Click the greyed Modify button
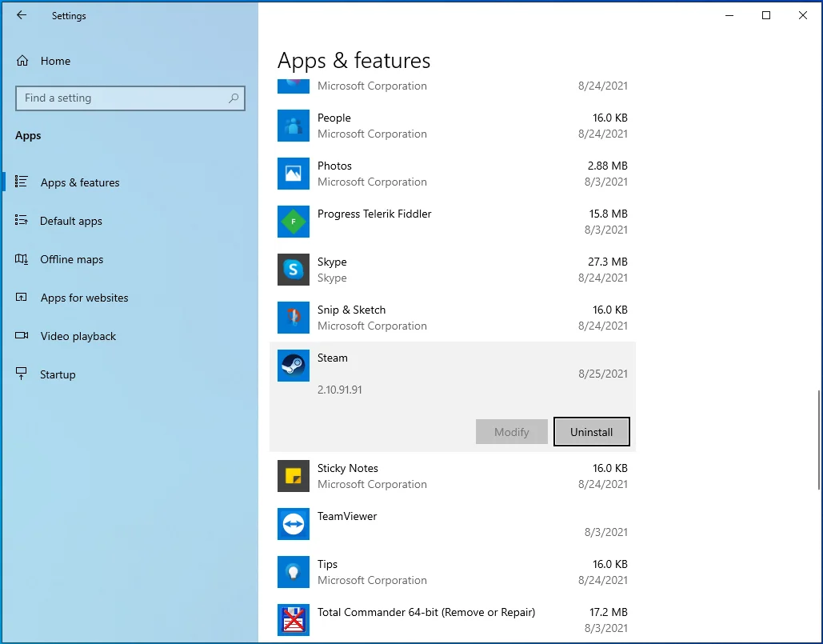Viewport: 823px width, 644px height. click(512, 431)
